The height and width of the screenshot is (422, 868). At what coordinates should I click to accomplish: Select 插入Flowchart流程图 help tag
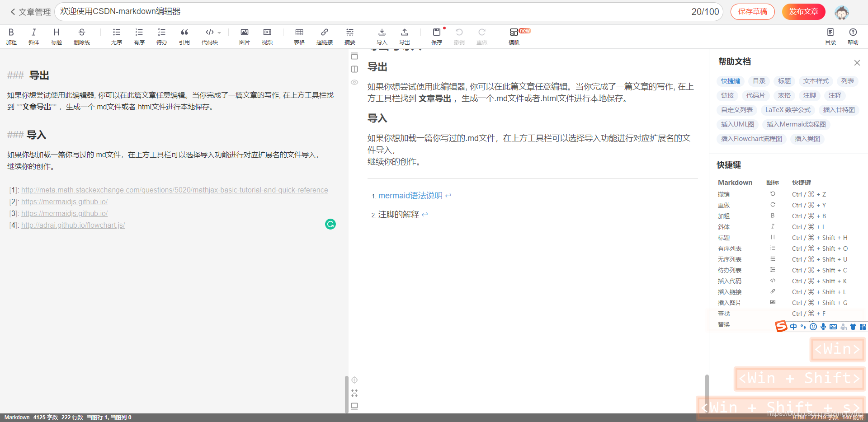coord(751,139)
